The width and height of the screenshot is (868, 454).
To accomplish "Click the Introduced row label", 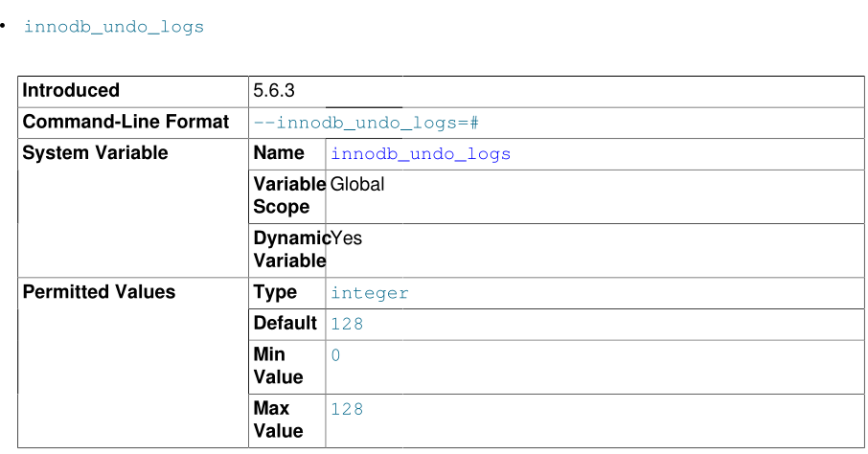I will tap(71, 91).
